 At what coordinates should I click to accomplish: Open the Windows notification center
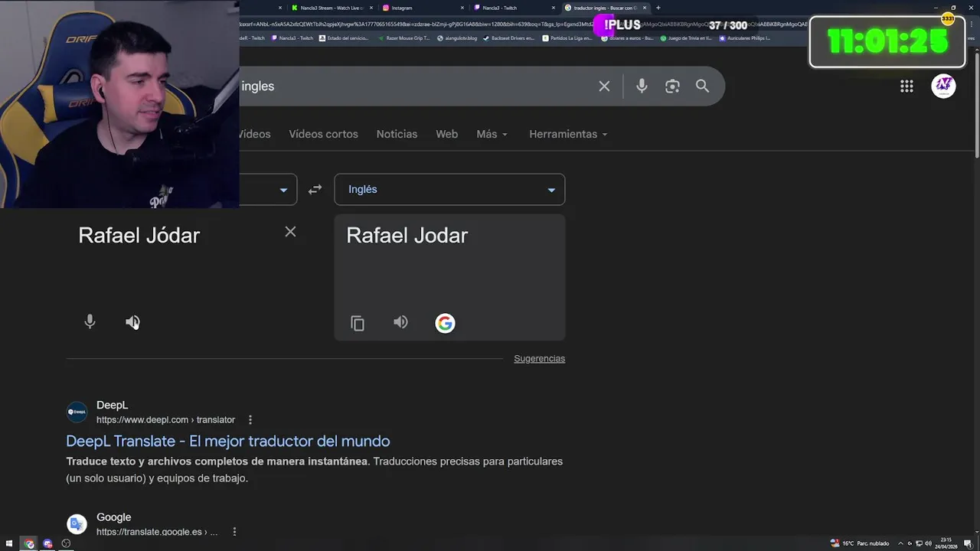point(969,543)
